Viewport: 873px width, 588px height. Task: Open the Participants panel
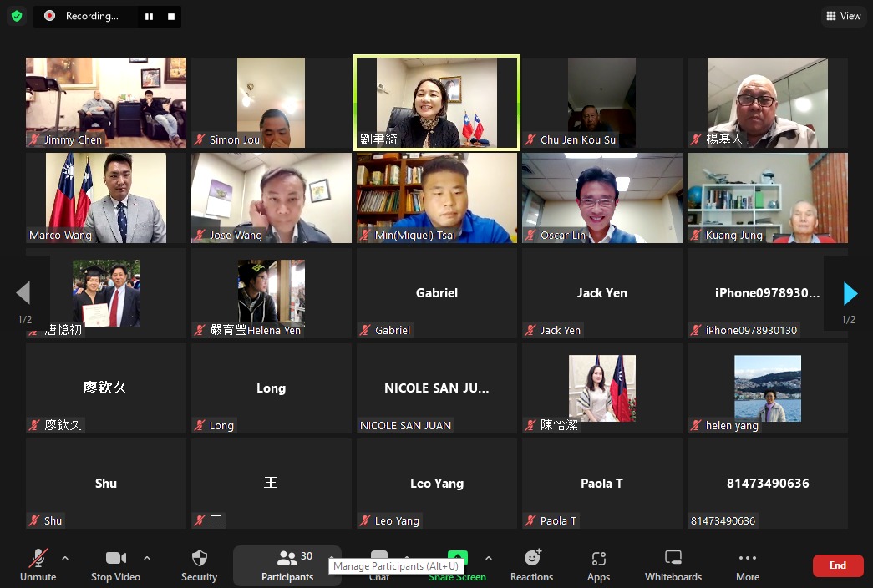tap(287, 565)
